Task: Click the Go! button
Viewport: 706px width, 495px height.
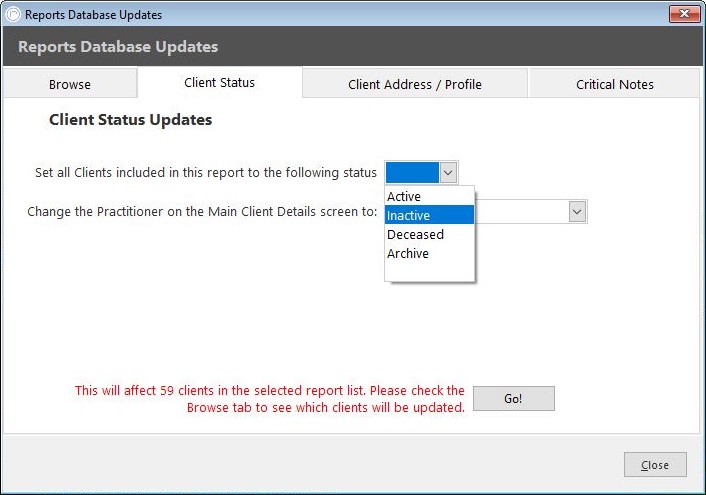Action: (x=514, y=398)
